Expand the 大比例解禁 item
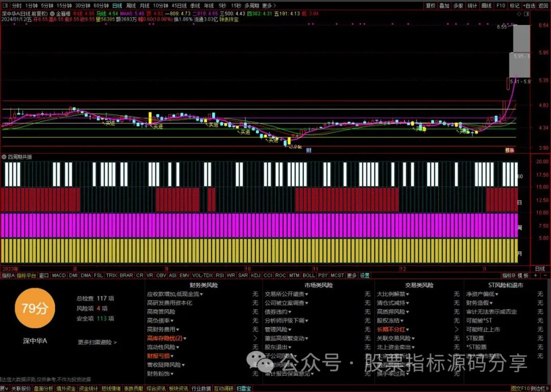This screenshot has height=392, width=551. tap(393, 294)
